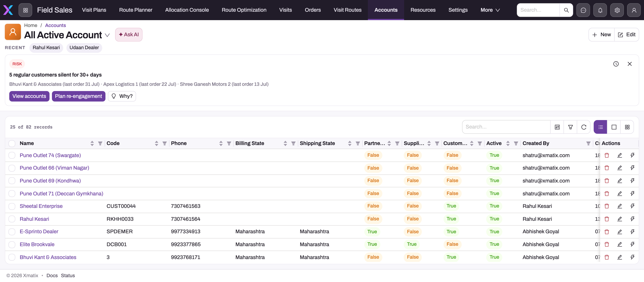Open the chat messages icon
This screenshot has height=282, width=644.
[583, 10]
